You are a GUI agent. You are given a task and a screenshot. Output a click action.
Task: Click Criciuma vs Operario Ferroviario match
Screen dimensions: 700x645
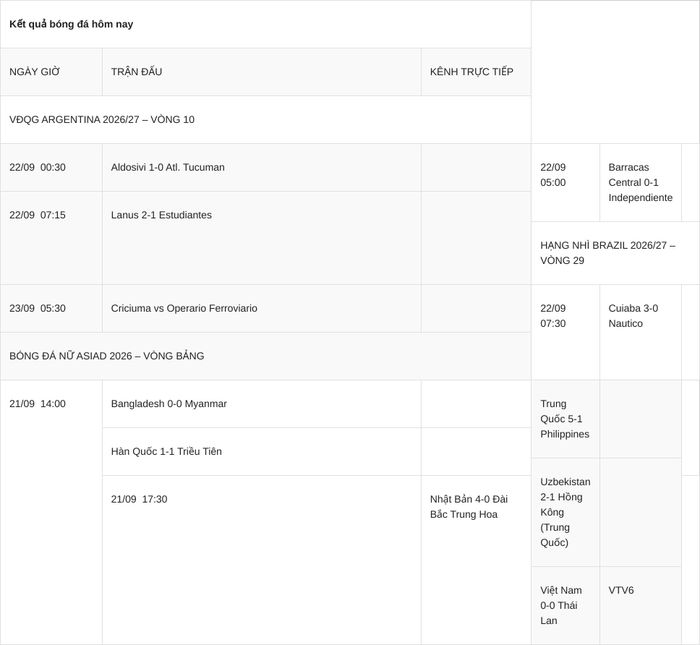184,308
